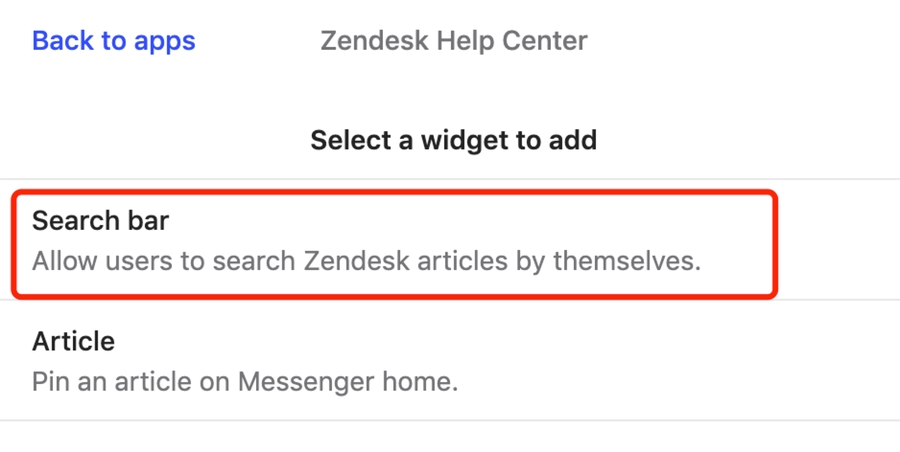Navigate back via 'Back to apps'

pos(114,41)
